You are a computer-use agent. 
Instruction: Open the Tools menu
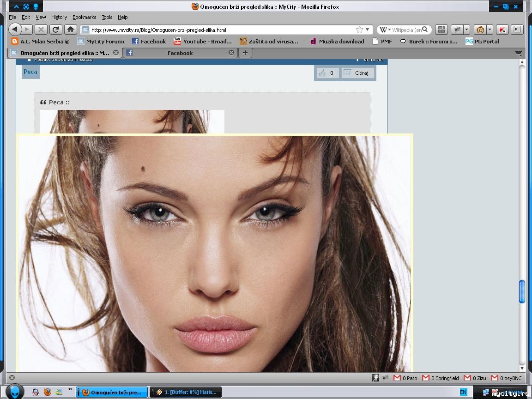click(107, 17)
